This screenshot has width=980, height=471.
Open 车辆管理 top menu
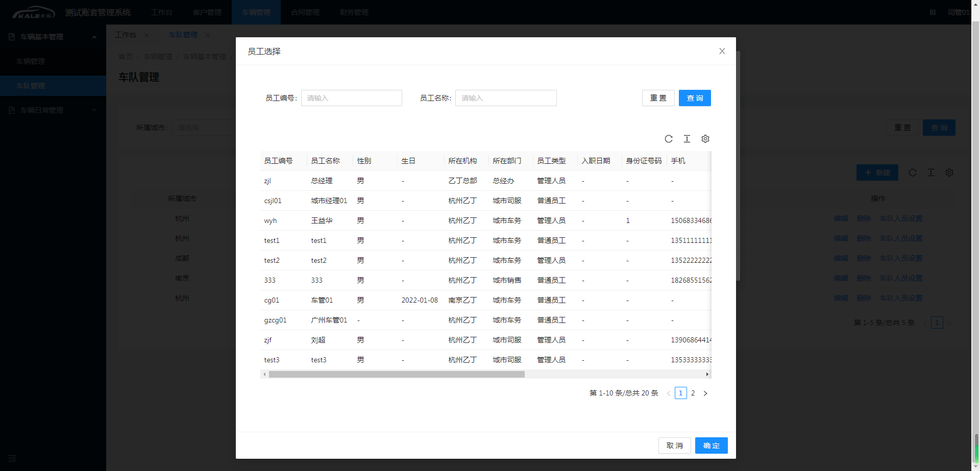coord(256,12)
